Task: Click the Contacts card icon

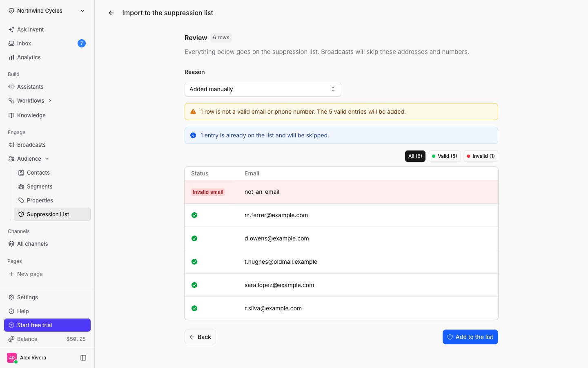Action: (x=21, y=173)
